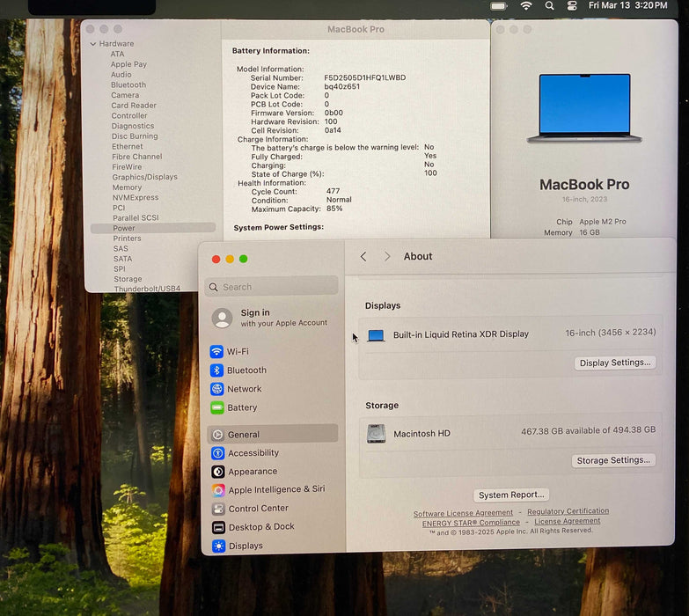689x616 pixels.
Task: Select Controller in hardware list
Action: [129, 115]
